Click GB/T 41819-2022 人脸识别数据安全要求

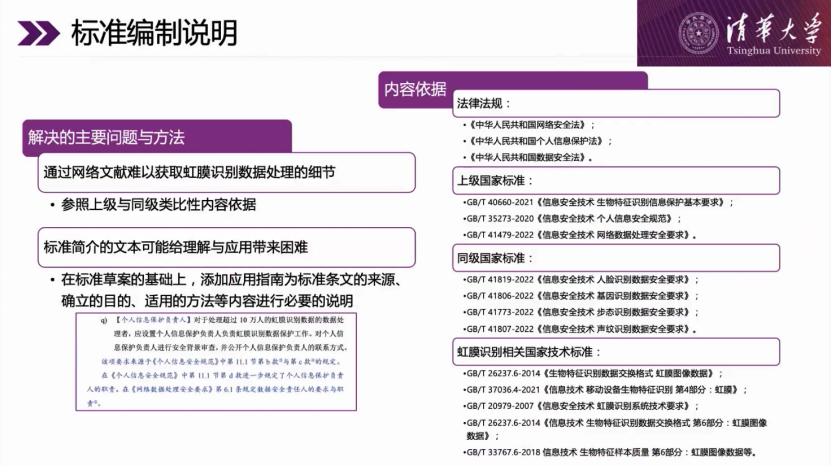tap(581, 280)
